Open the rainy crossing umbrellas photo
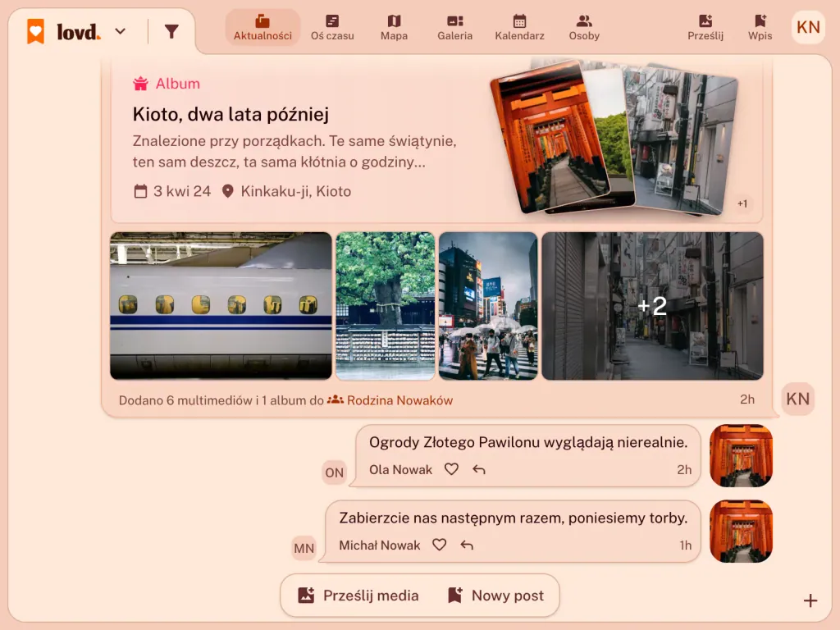840x630 pixels. click(488, 306)
